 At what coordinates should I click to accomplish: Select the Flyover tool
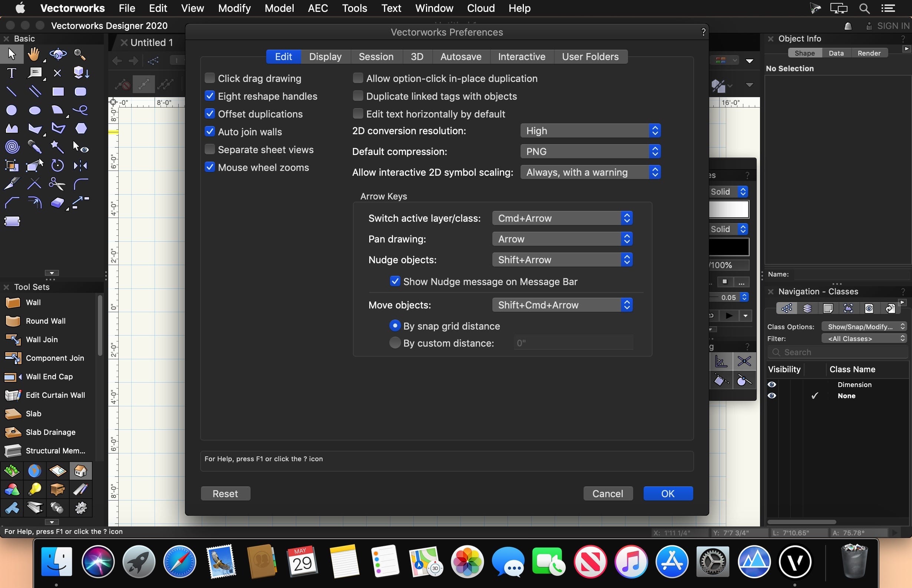[57, 54]
